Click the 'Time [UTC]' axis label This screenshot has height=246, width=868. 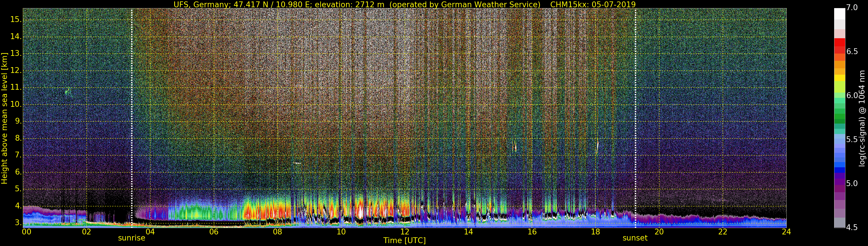[x=404, y=241]
